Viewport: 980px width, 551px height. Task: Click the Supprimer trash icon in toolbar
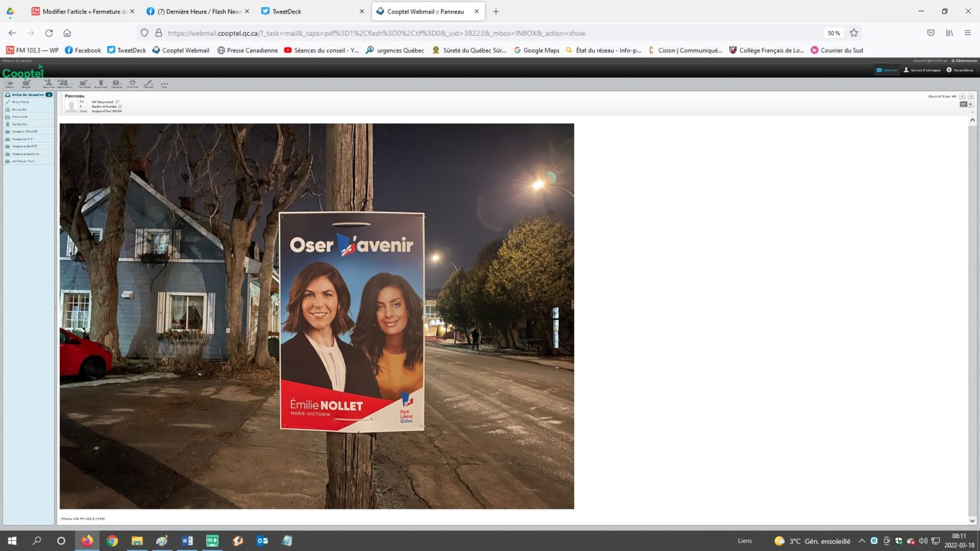[x=101, y=84]
